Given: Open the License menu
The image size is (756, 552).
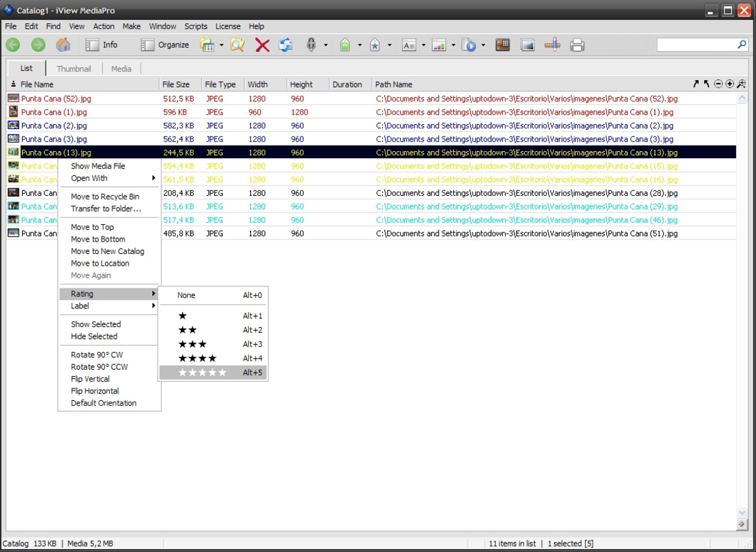Looking at the screenshot, I should click(228, 26).
